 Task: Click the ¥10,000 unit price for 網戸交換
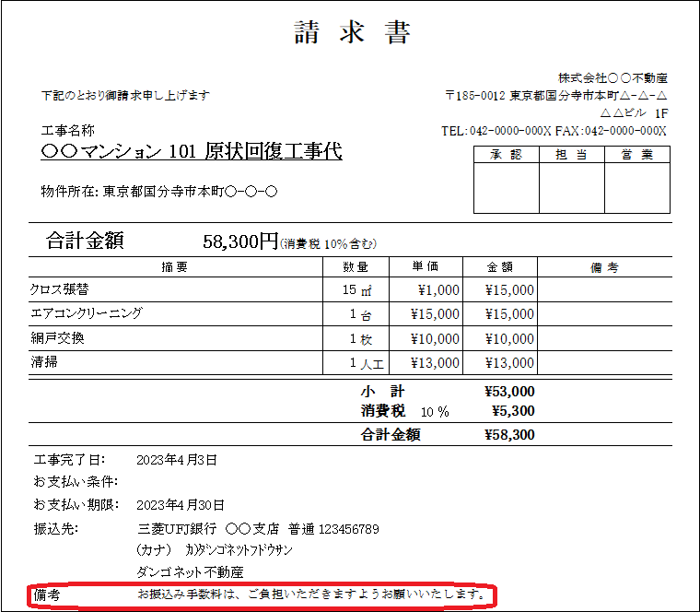tap(434, 339)
